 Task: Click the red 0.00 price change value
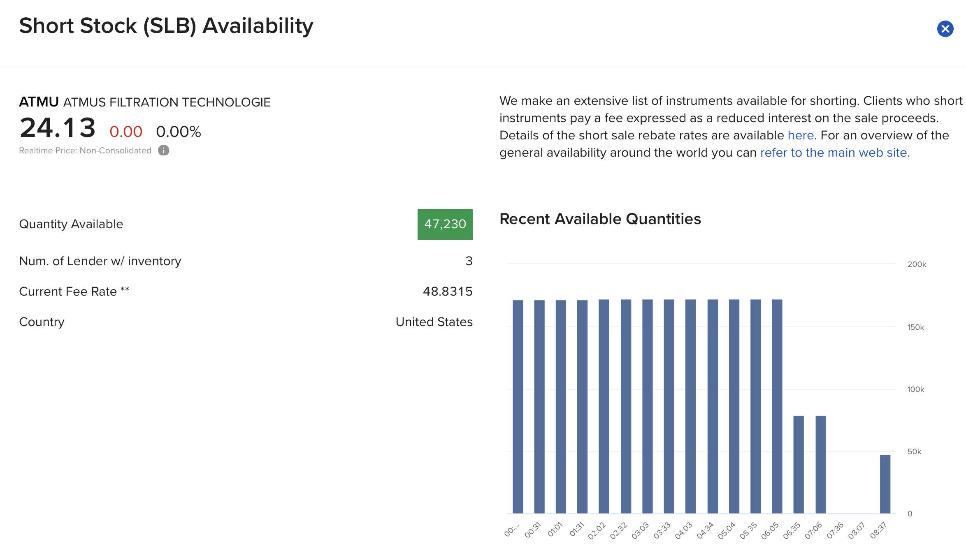click(x=126, y=132)
